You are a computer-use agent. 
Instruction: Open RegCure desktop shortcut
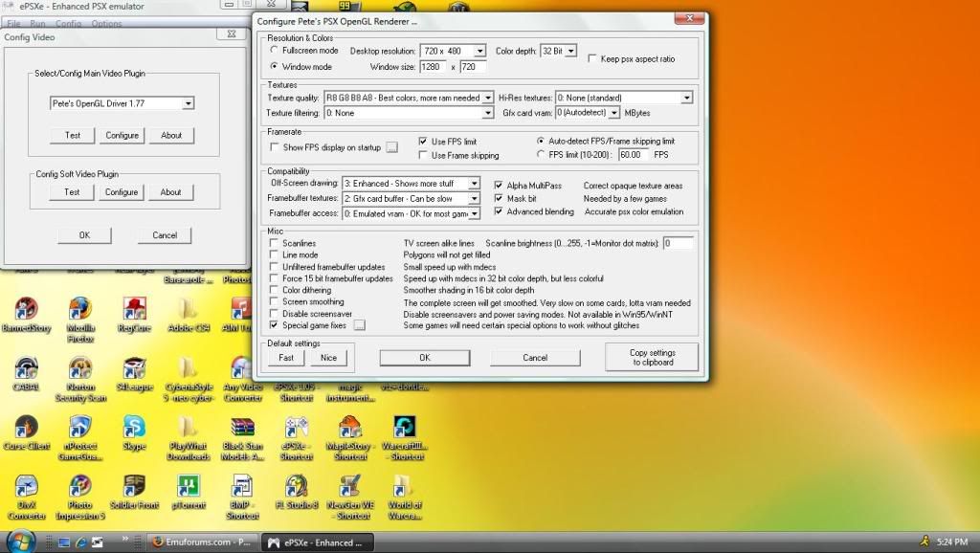(x=134, y=316)
